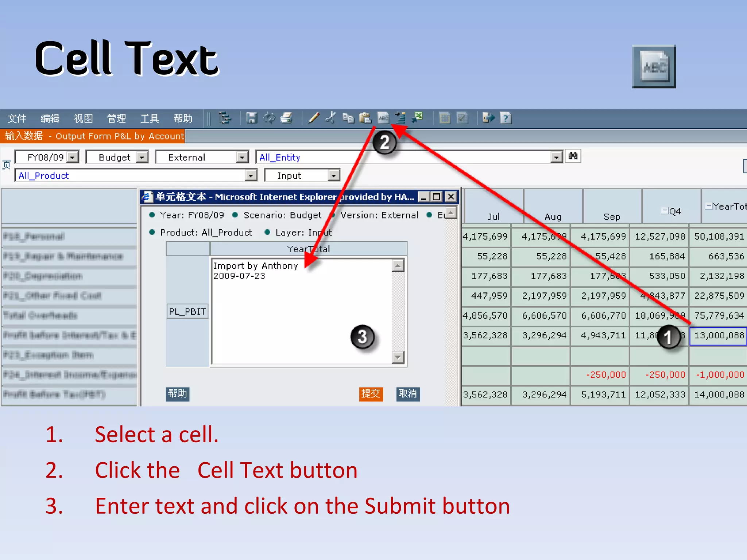Click the 50,108,391 cell
This screenshot has width=747, height=560.
pyautogui.click(x=718, y=237)
